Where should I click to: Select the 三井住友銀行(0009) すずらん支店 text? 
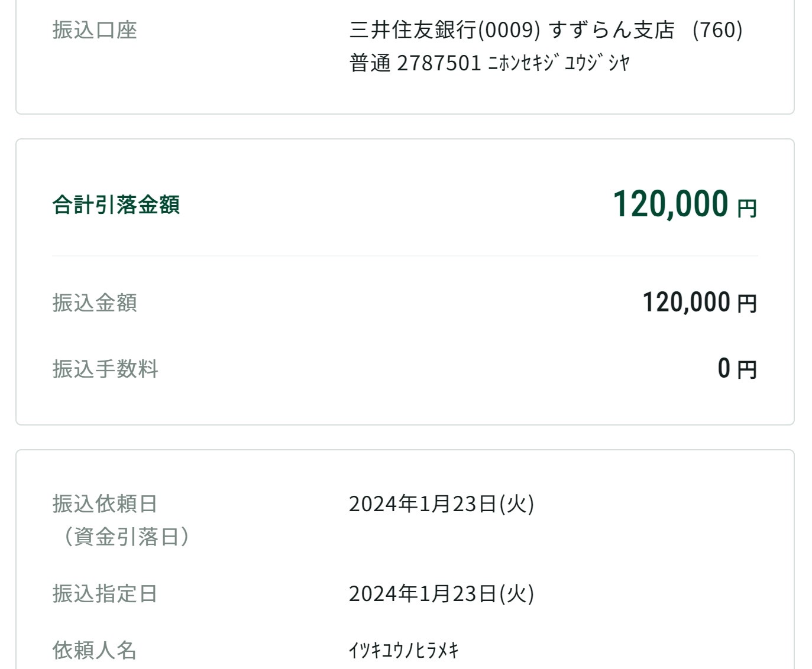[x=512, y=30]
